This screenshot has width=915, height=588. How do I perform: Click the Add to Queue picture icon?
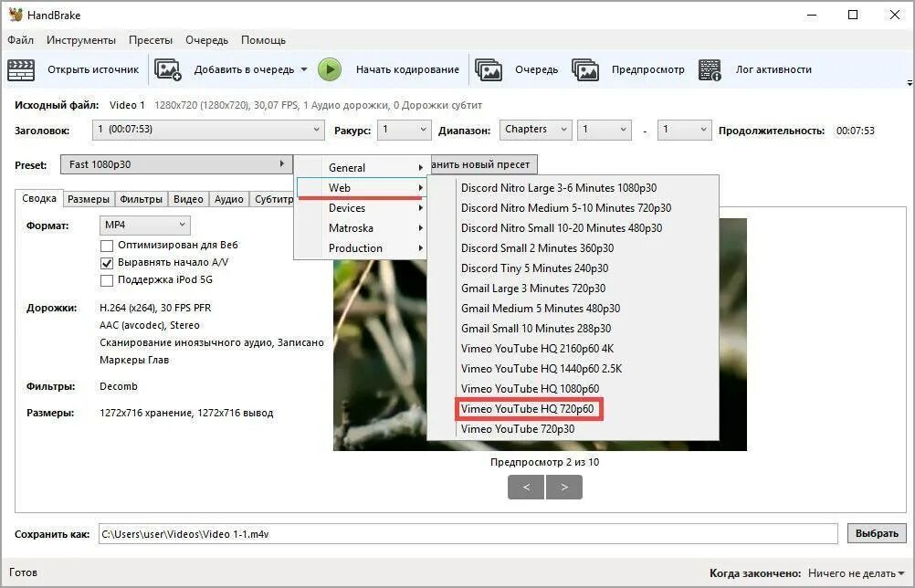click(x=167, y=69)
